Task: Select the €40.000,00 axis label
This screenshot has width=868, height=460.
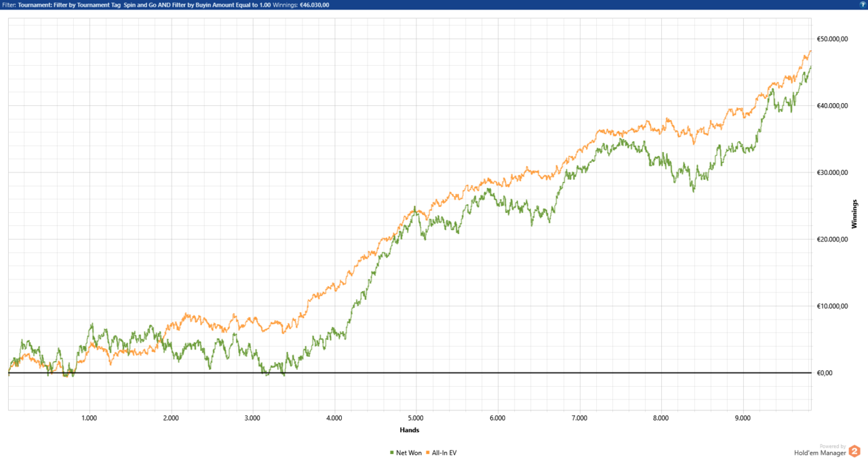Action: pyautogui.click(x=832, y=106)
